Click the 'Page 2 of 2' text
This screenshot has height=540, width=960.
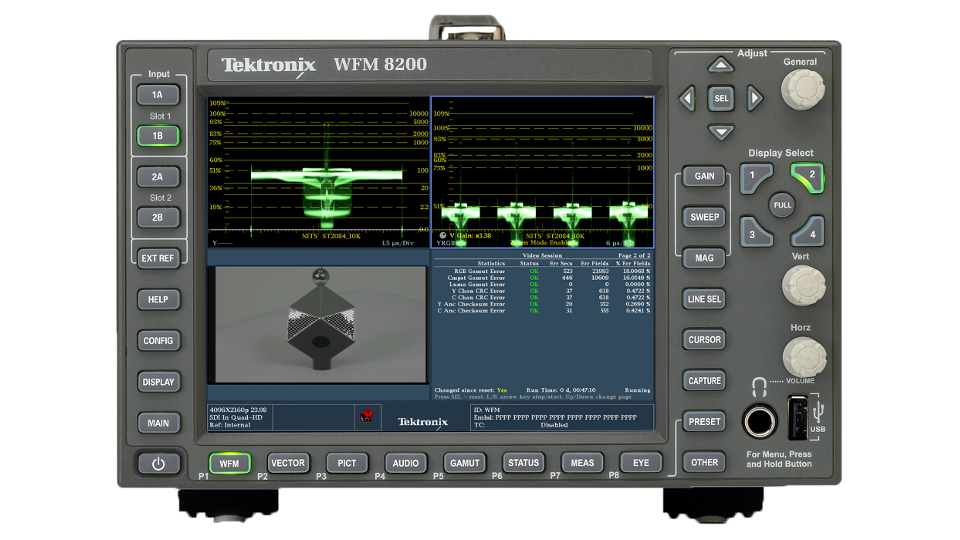coord(634,255)
